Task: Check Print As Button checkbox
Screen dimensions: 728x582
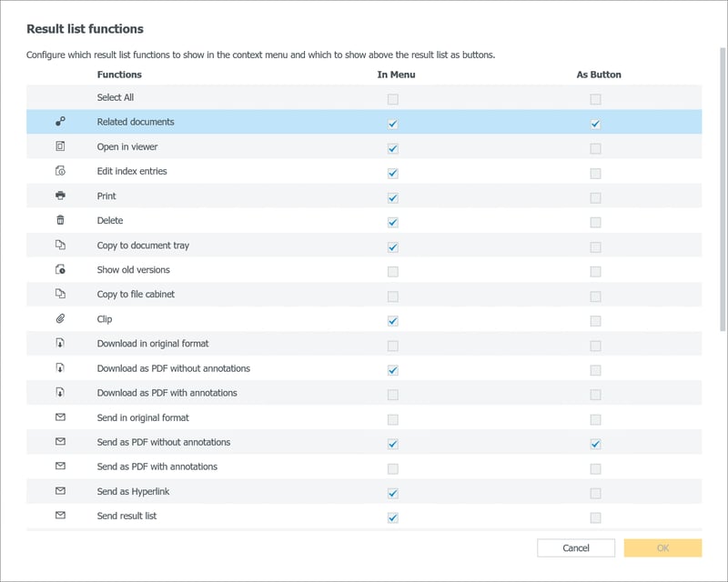Action: (595, 197)
